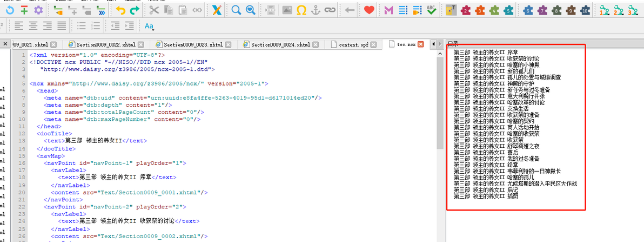Run plugin 3 orange puzzle icon

(x=480, y=11)
